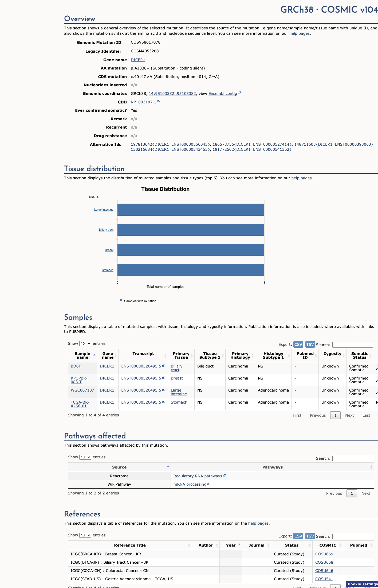Viewport: 378px width, 588px height.
Task: Sort Samples table by Transcript
Action: [x=143, y=355]
